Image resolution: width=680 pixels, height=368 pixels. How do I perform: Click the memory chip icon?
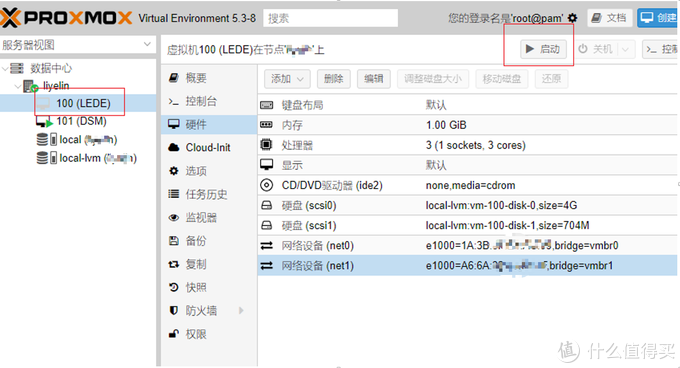pyautogui.click(x=266, y=125)
